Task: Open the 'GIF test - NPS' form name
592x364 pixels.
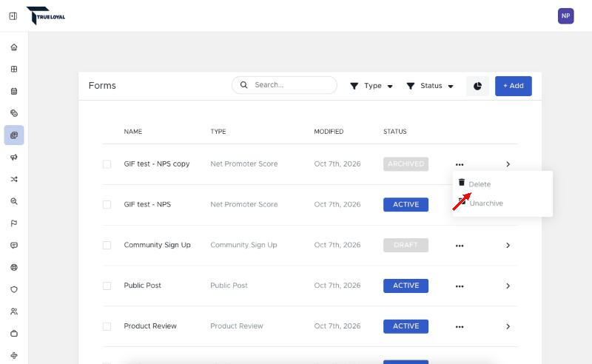Action: point(147,204)
